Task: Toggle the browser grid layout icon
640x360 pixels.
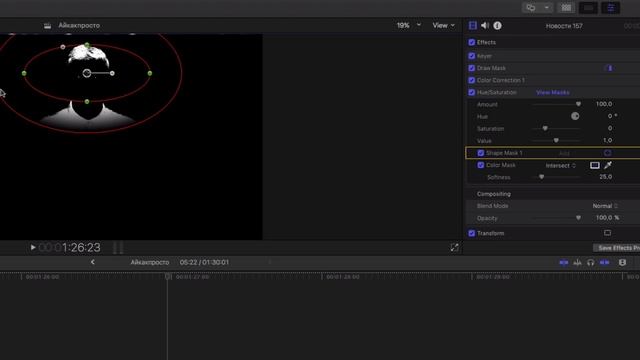Action: pos(566,8)
